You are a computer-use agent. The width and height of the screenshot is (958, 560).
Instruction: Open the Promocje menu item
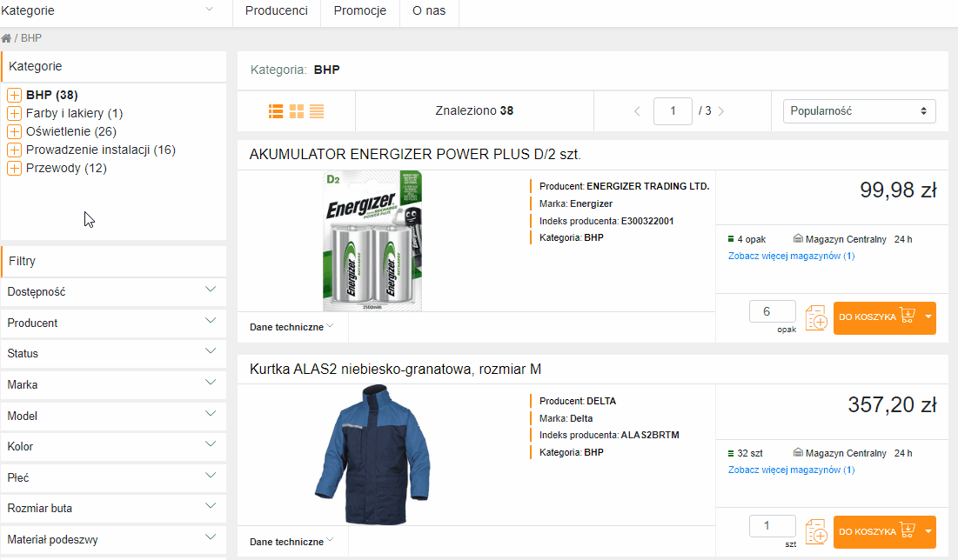(360, 11)
